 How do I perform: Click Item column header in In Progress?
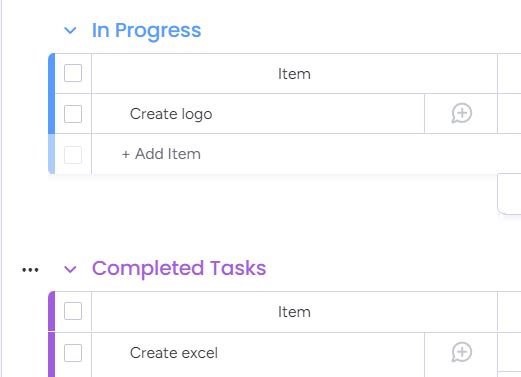[x=294, y=74]
